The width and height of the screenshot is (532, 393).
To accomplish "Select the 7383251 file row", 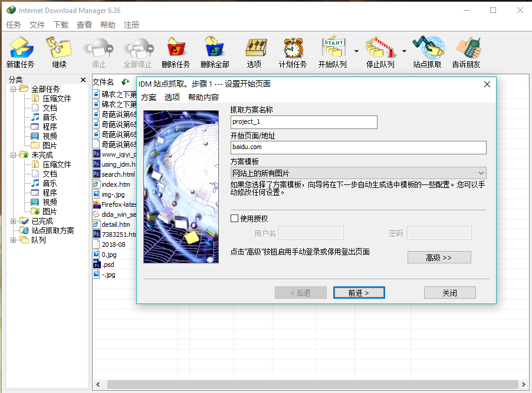I will tap(114, 235).
